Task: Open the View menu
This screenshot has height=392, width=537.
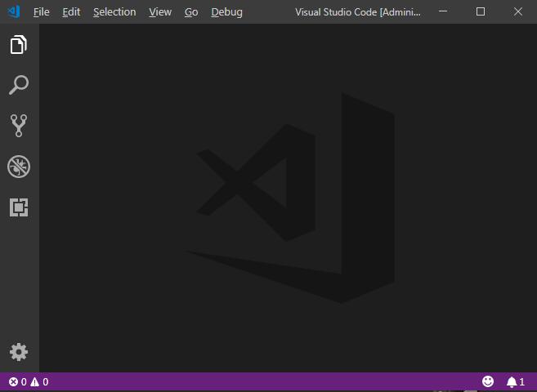Action: (x=160, y=12)
